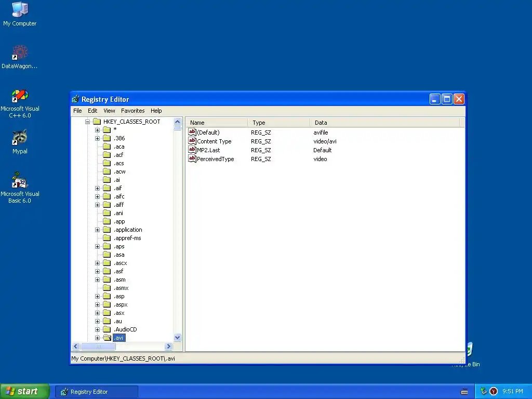The width and height of the screenshot is (532, 399).
Task: Click the clock showing 9:51 PM
Action: click(513, 391)
